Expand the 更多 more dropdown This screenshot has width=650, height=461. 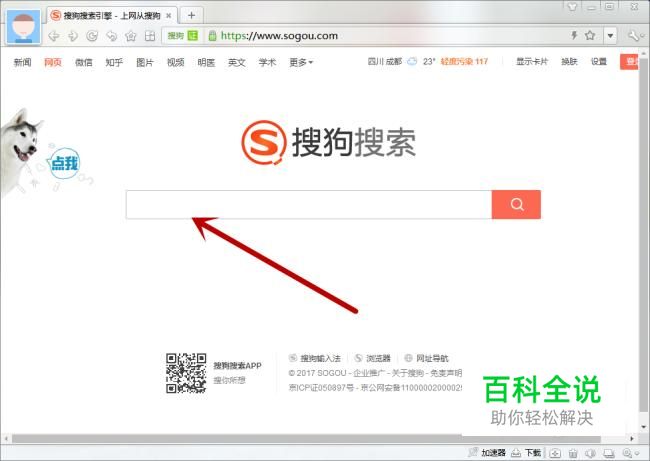[301, 62]
